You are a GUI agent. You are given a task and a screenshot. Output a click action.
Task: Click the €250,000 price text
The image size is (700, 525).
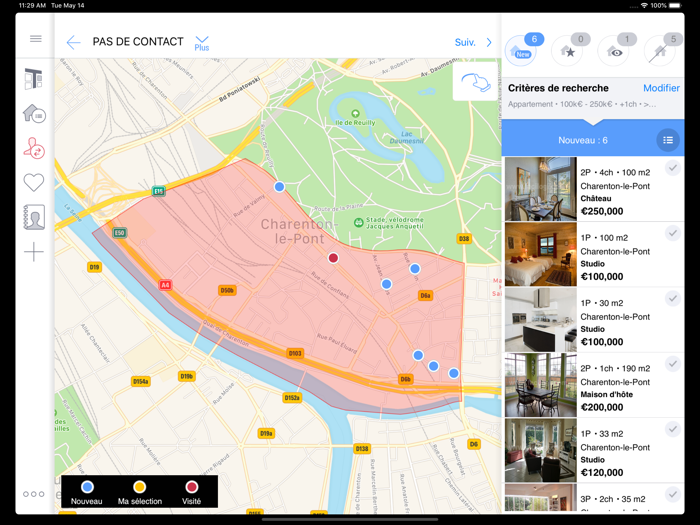[x=602, y=211]
